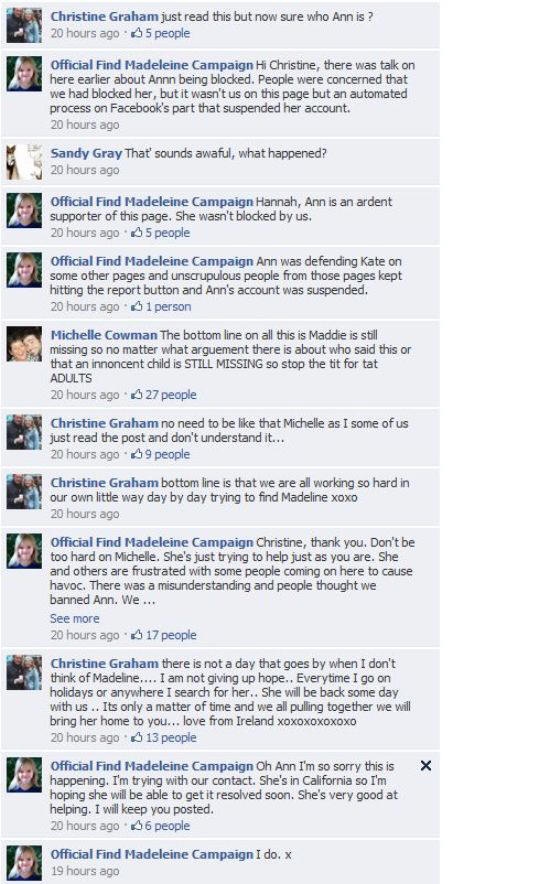Open Christine Graham's name on the topmost comment
This screenshot has height=884, width=550.
[104, 17]
